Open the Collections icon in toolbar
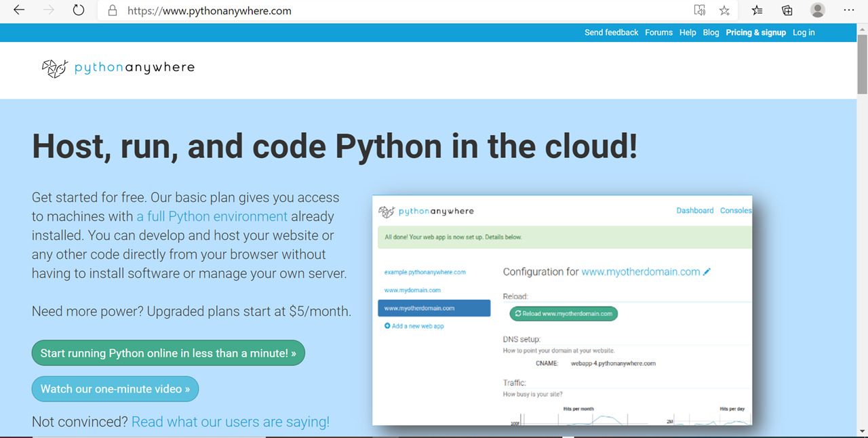Image resolution: width=868 pixels, height=438 pixels. point(787,10)
